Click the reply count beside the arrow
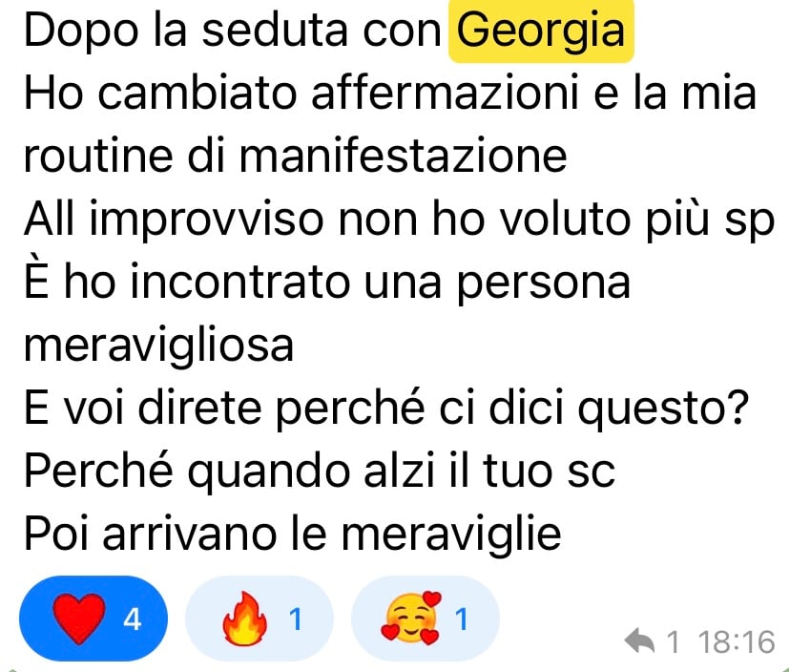Image resolution: width=789 pixels, height=672 pixels. coord(673,641)
